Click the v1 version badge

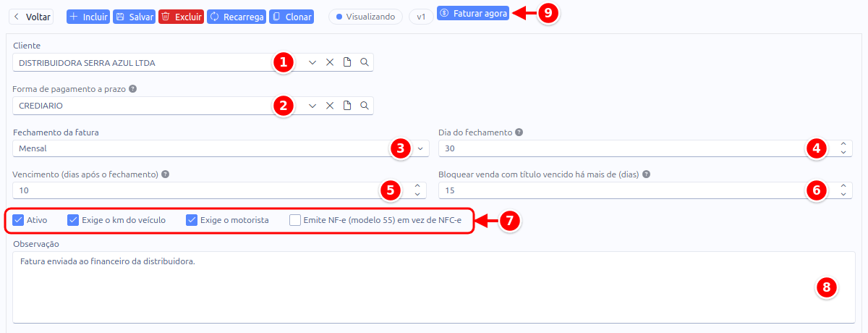pos(421,16)
